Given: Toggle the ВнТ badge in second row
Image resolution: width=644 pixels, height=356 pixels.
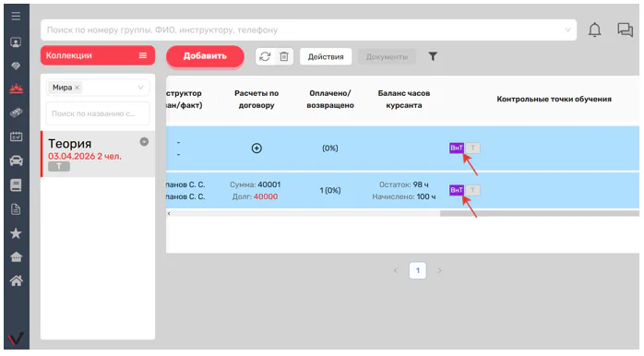Looking at the screenshot, I should [457, 190].
